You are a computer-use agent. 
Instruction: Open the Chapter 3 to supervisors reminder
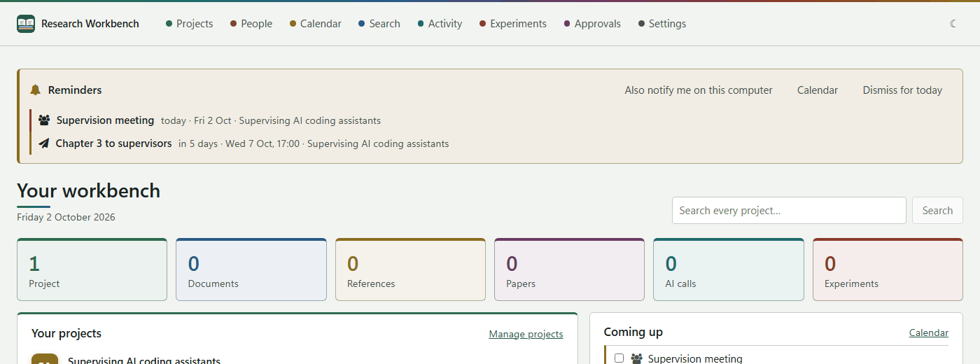tap(113, 143)
